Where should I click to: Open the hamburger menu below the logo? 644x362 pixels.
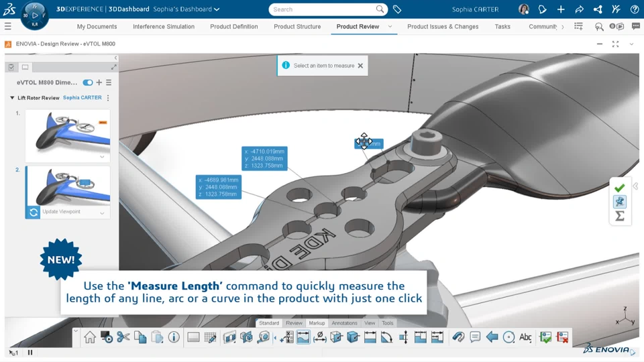[x=8, y=27]
